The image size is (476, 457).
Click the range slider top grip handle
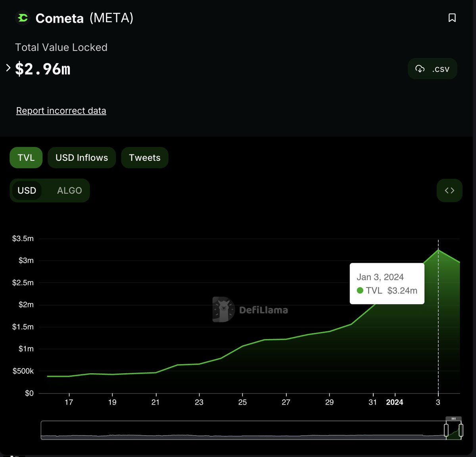(x=453, y=418)
